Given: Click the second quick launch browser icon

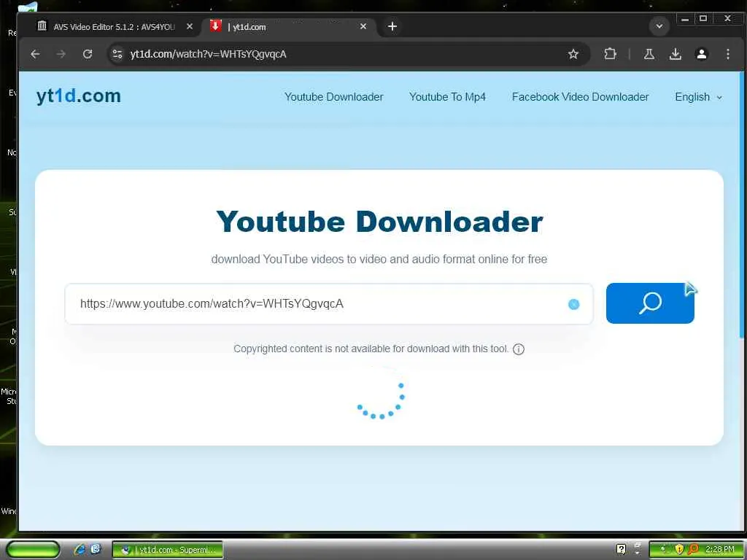Looking at the screenshot, I should 96,549.
